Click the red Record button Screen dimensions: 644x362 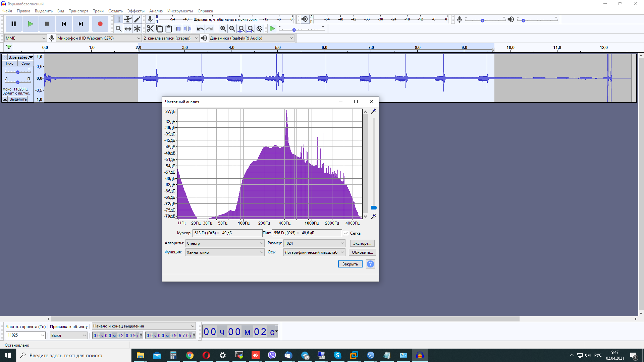[x=100, y=24]
